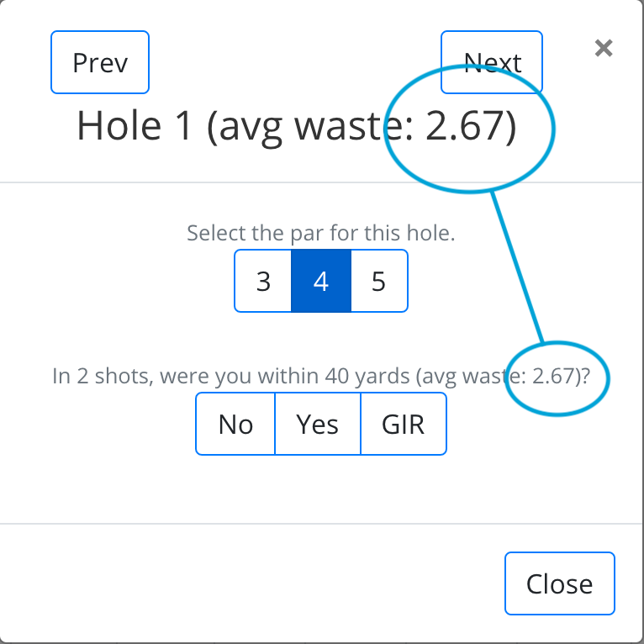Go to the previous hole with Prev
This screenshot has width=644, height=644.
click(x=100, y=62)
